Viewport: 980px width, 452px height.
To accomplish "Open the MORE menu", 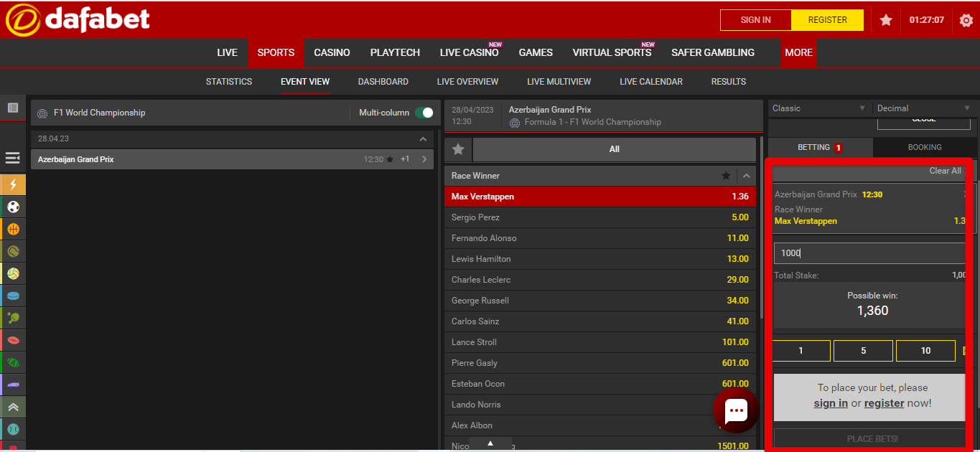I will (798, 52).
